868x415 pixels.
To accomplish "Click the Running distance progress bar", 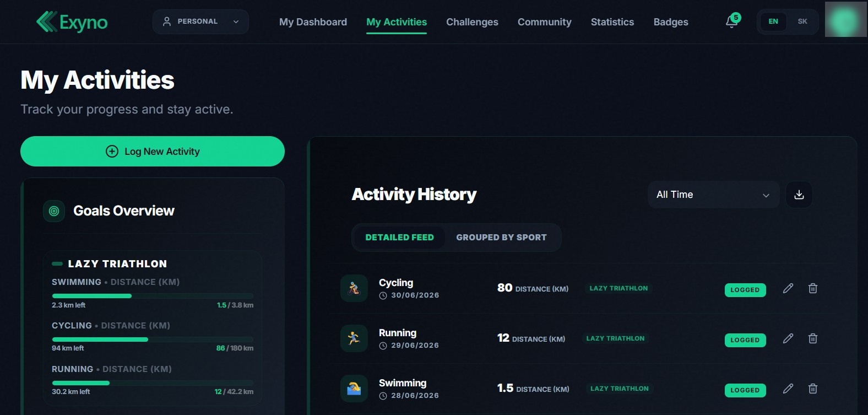I will [x=153, y=383].
